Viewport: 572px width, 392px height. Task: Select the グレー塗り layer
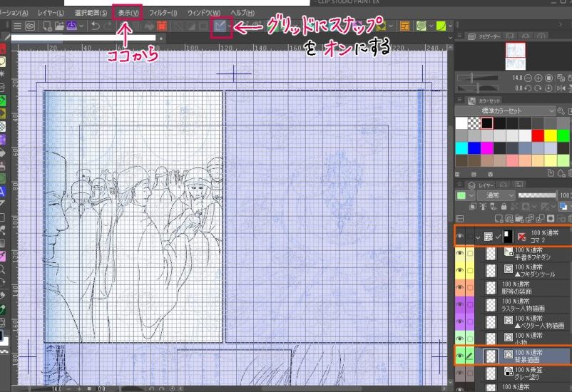pos(523,373)
